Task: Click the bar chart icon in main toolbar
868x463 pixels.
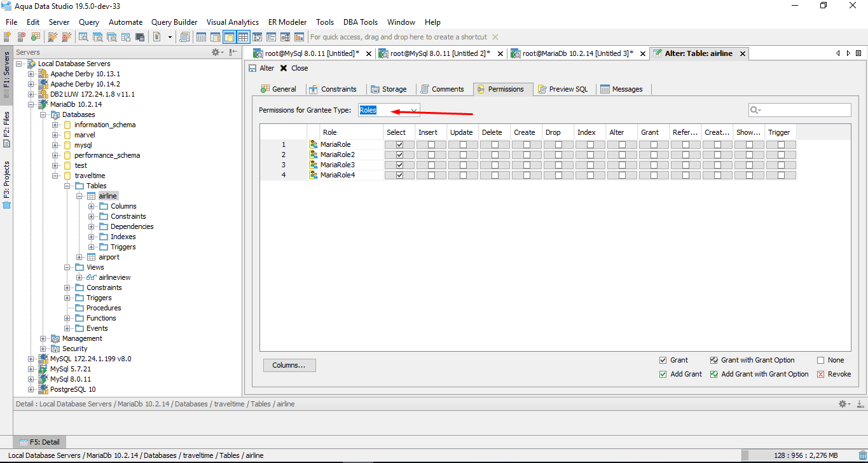Action: click(299, 37)
